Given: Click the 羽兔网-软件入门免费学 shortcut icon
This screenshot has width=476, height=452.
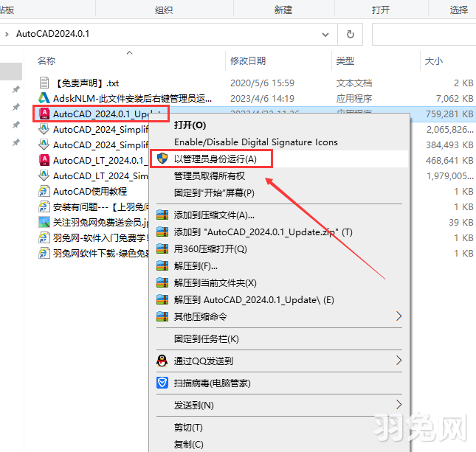Looking at the screenshot, I should (44, 237).
